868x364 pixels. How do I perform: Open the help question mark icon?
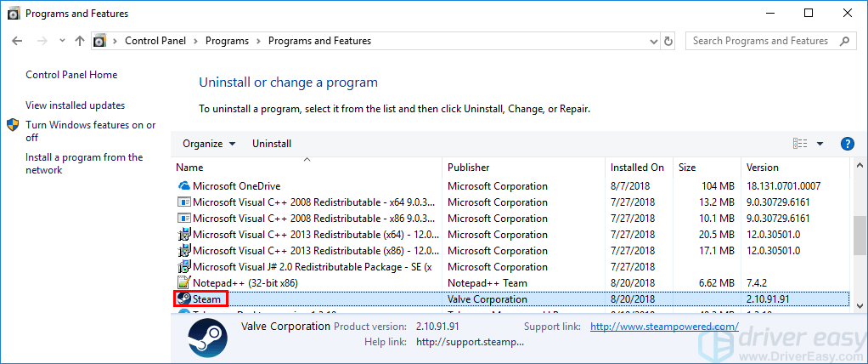coord(846,144)
